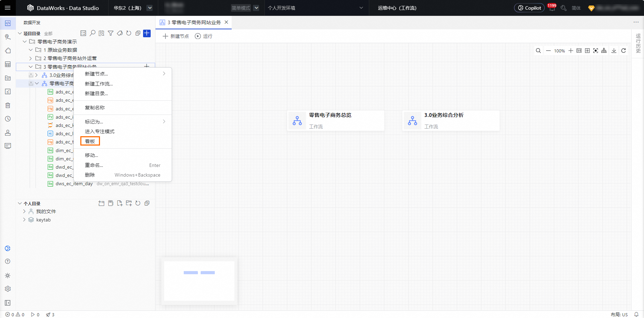Open the 运行历史 side panel

638,43
